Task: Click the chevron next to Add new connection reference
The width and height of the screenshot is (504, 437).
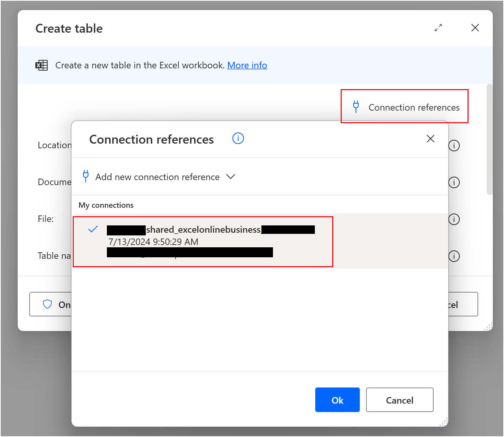Action: [231, 177]
